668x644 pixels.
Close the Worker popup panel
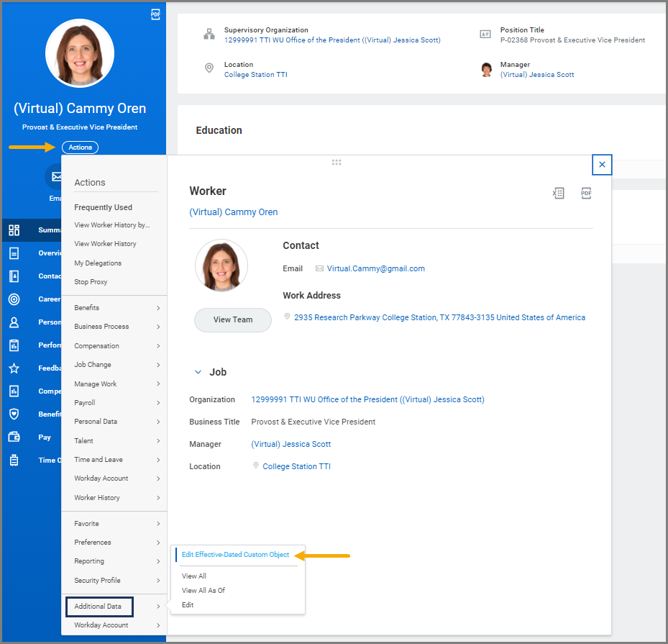602,165
